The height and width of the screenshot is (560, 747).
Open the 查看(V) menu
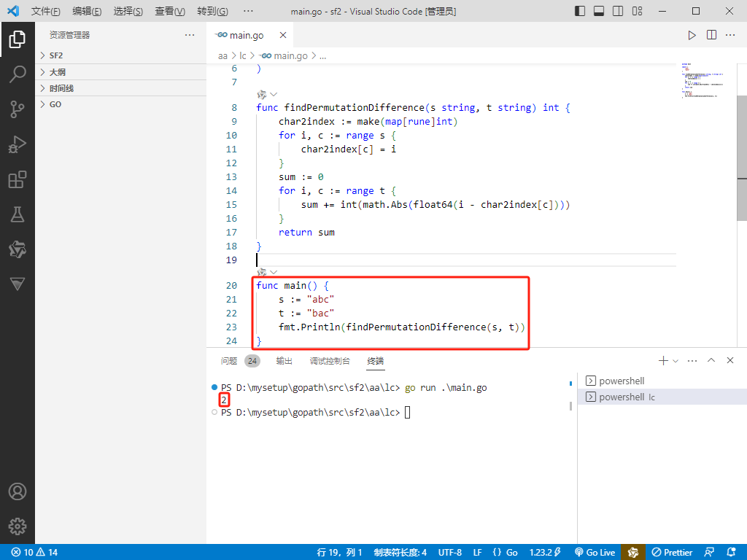pos(169,11)
